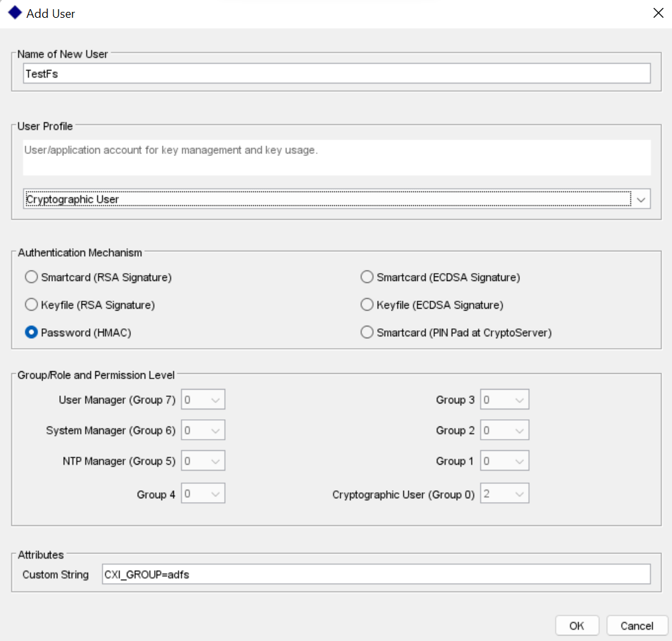Click the Custom String attribute field
Image resolution: width=672 pixels, height=641 pixels.
[x=376, y=574]
